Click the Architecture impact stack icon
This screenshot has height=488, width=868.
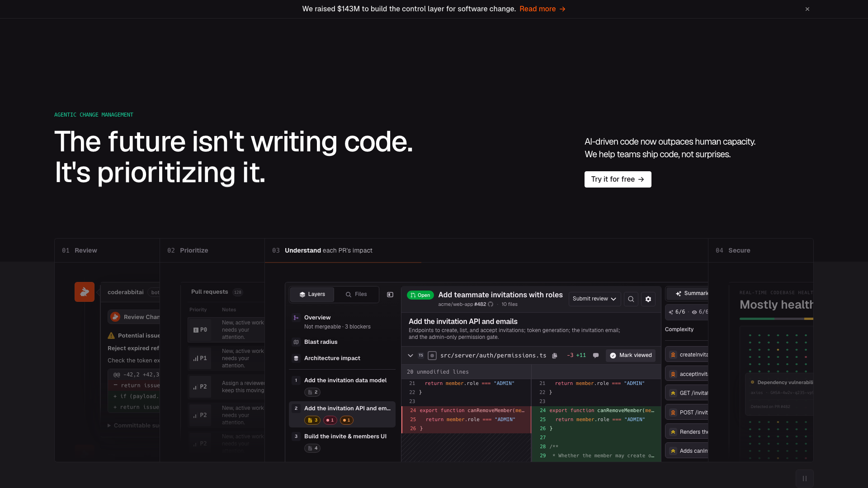pos(296,358)
